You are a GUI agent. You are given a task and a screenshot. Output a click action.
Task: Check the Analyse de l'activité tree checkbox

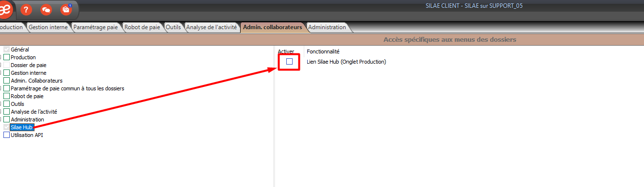tap(6, 112)
